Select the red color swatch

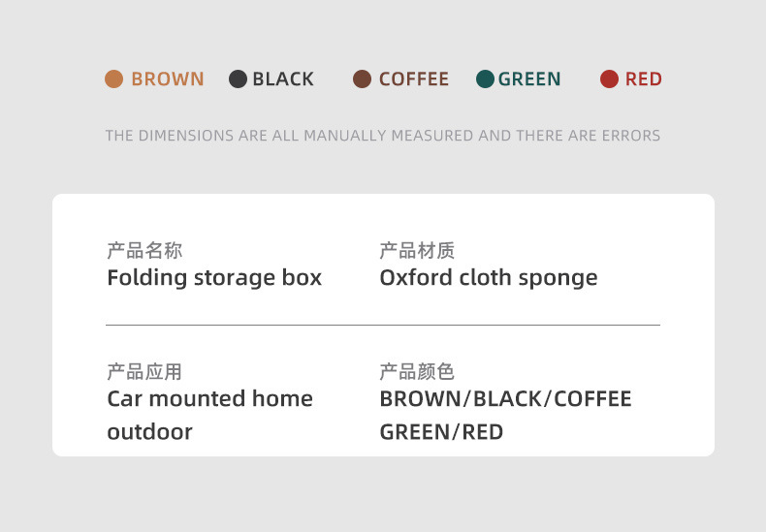[x=609, y=79]
